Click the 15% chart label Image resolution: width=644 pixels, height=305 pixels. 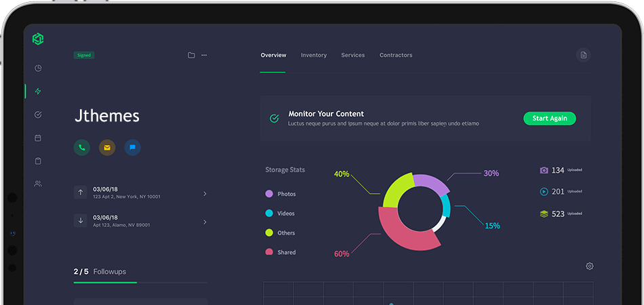click(x=492, y=226)
